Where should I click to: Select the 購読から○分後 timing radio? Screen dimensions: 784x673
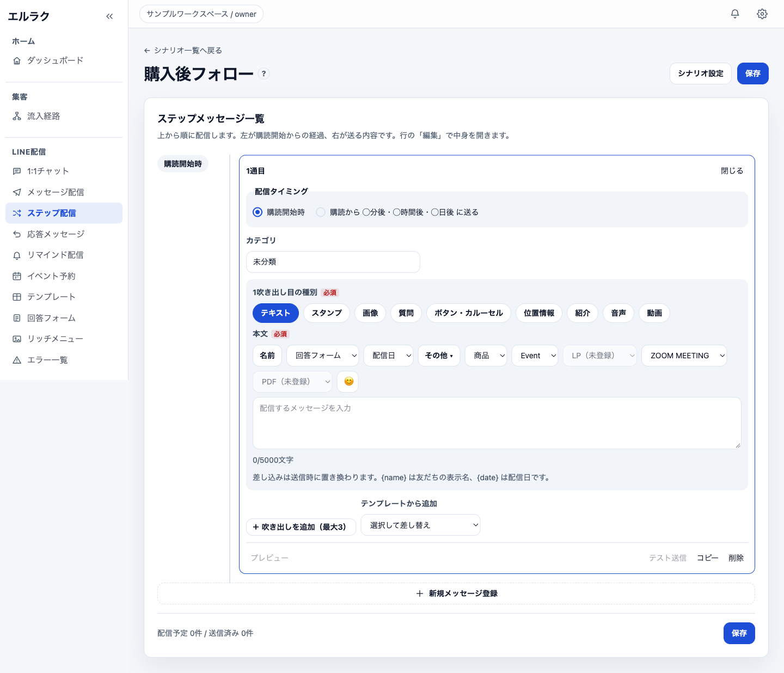pos(321,212)
